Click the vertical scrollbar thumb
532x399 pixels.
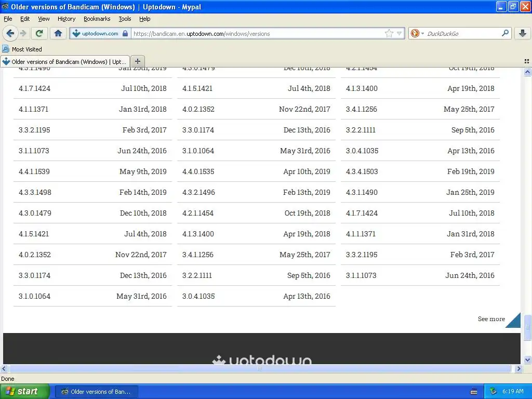pos(527,327)
